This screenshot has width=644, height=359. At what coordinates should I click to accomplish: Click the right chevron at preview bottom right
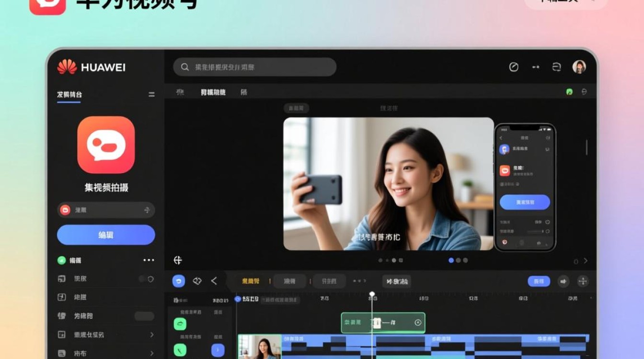tap(586, 261)
